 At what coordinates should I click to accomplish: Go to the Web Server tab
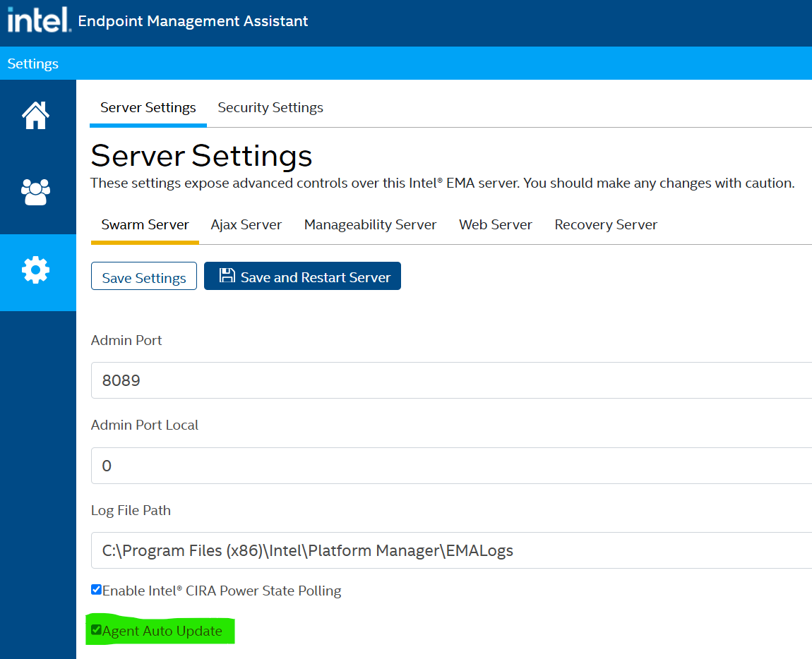point(496,224)
